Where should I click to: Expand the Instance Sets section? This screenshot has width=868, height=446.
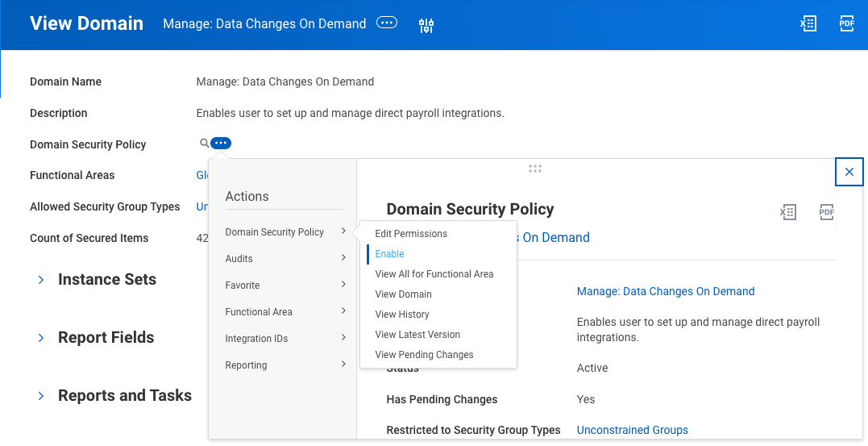pos(41,280)
